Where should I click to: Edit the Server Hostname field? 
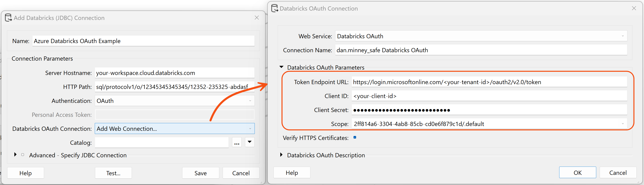tap(175, 73)
